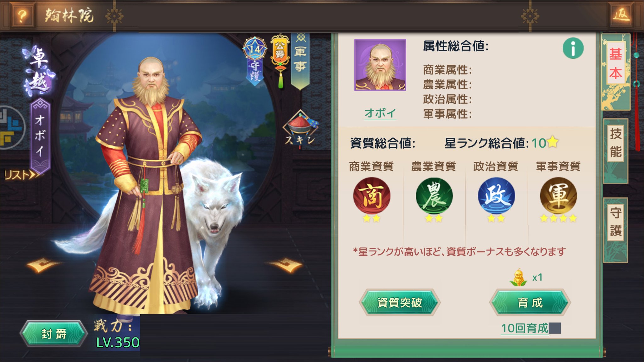This screenshot has height=362, width=644.
Task: Click the 資質突破 button
Action: click(x=399, y=302)
